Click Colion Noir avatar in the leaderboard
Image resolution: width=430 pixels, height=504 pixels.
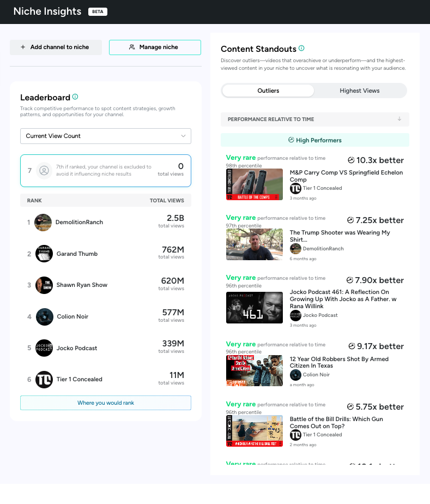(45, 316)
